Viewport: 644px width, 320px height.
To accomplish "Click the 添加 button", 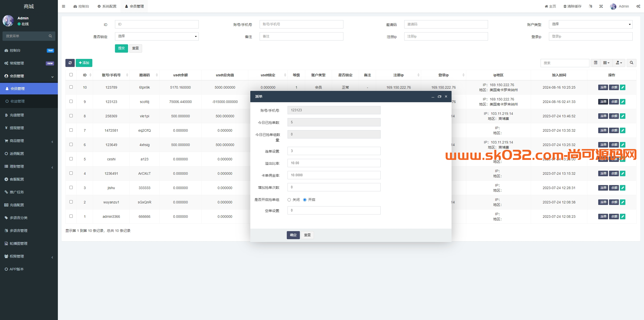I will [84, 63].
